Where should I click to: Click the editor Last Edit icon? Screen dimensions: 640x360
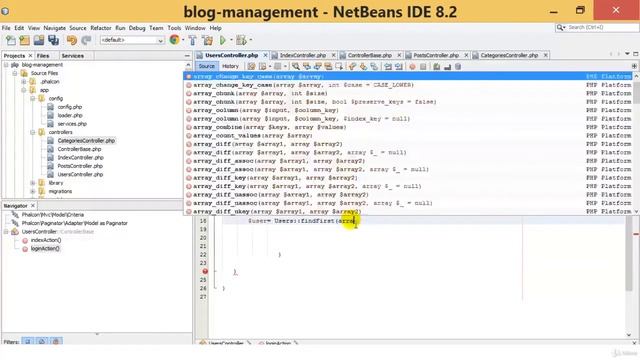[x=251, y=66]
